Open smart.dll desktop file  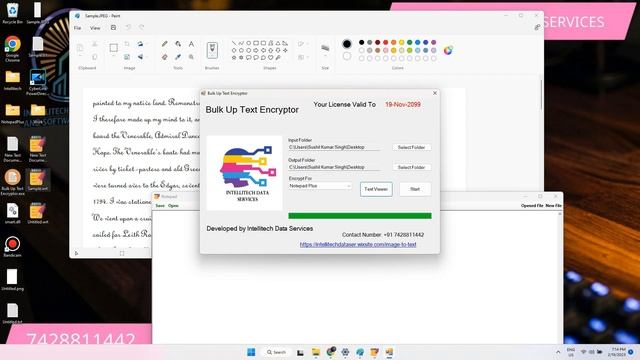click(x=12, y=213)
